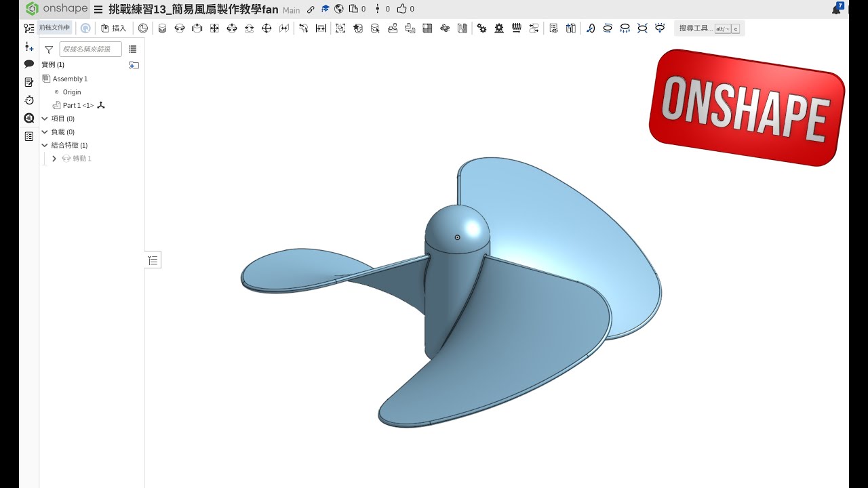Click the Main branch label
Viewport: 868px width, 488px height.
[291, 10]
